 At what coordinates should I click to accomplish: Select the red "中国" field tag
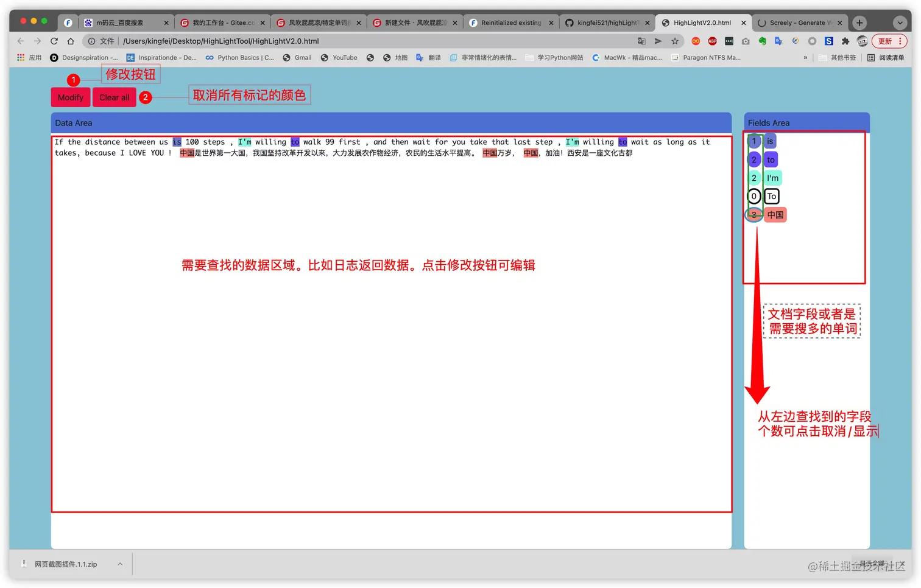(x=775, y=214)
